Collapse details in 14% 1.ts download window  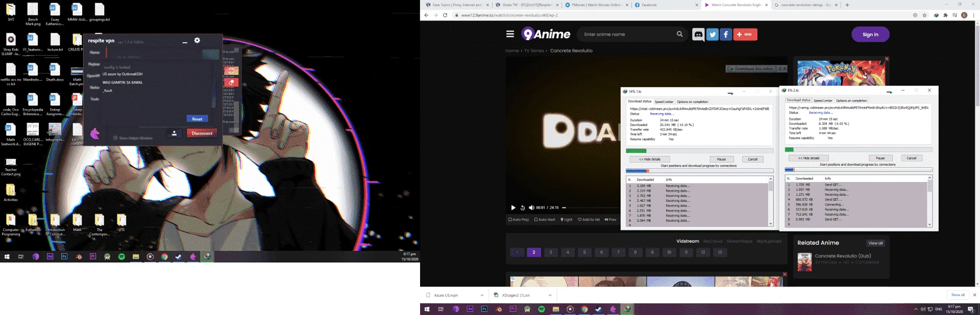pyautogui.click(x=650, y=159)
